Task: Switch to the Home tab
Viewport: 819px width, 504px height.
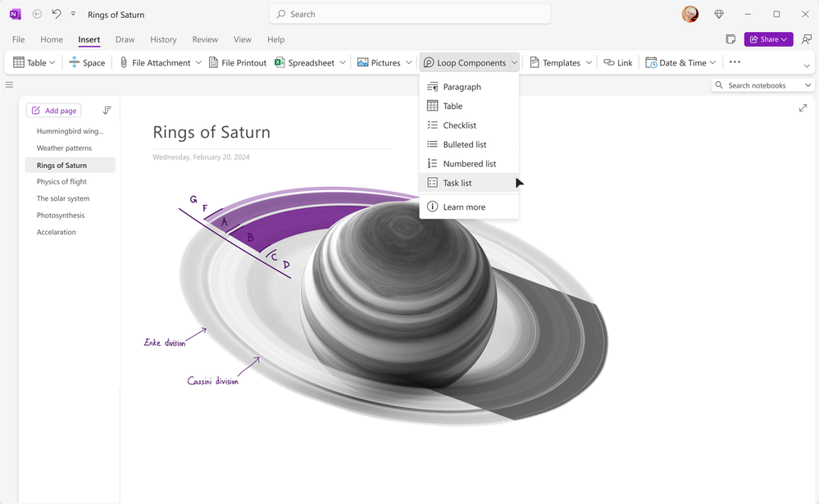Action: 52,39
